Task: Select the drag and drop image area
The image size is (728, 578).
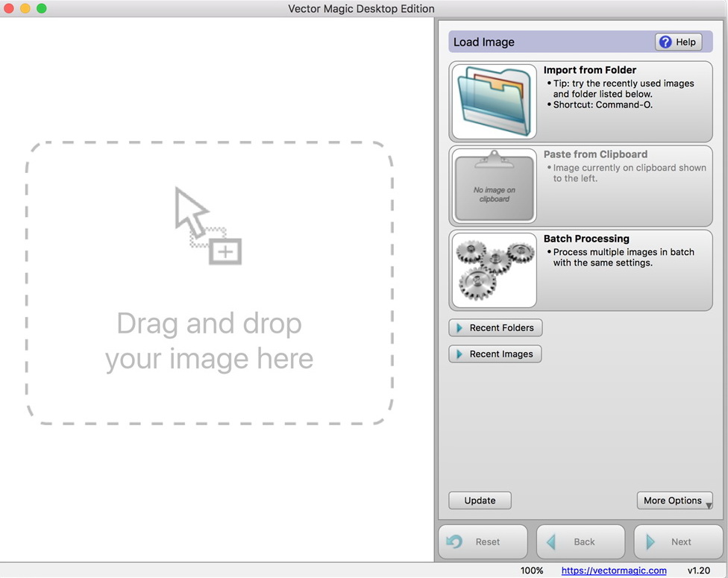Action: coord(209,283)
